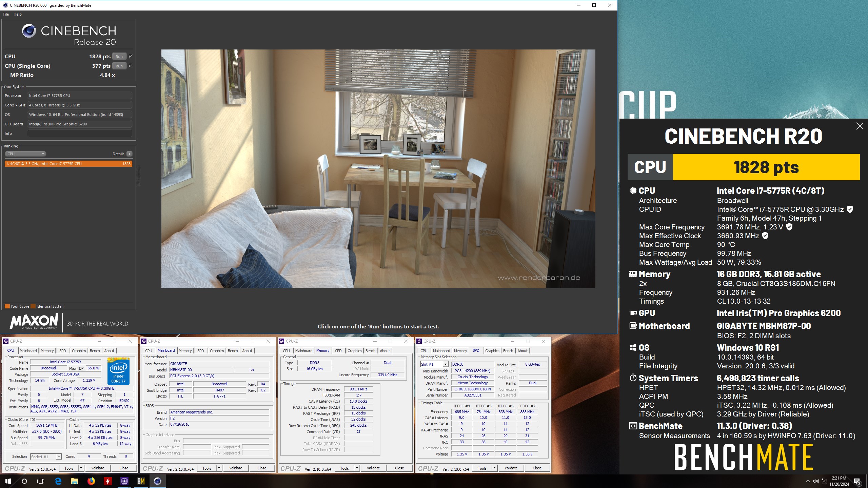The image size is (868, 488).
Task: Click the shield beside Max Effective Clock
Action: (765, 236)
